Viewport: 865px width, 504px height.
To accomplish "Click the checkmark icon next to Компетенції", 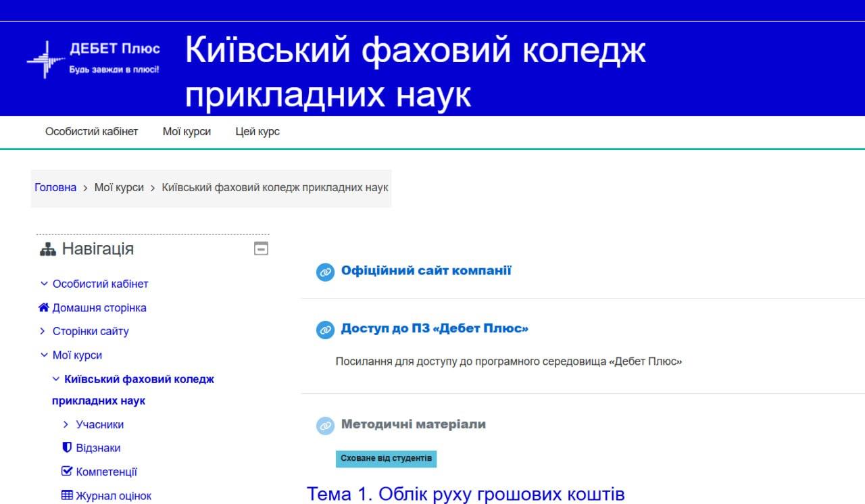I will 67,472.
